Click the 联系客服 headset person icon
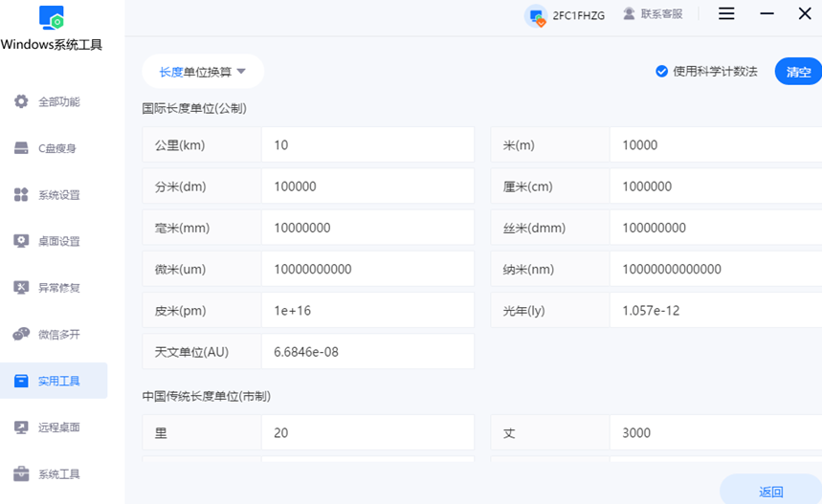822x504 pixels. pyautogui.click(x=629, y=14)
